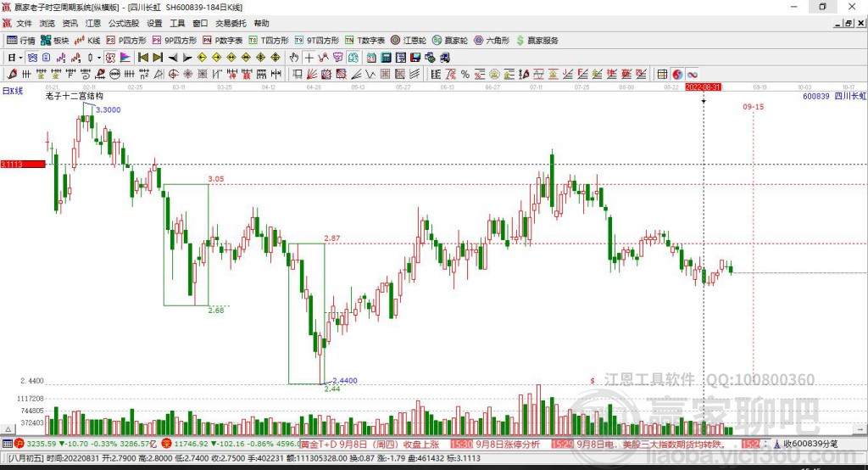Viewport: 868px width, 470px height.
Task: Open the P数字表 tool
Action: tap(223, 41)
